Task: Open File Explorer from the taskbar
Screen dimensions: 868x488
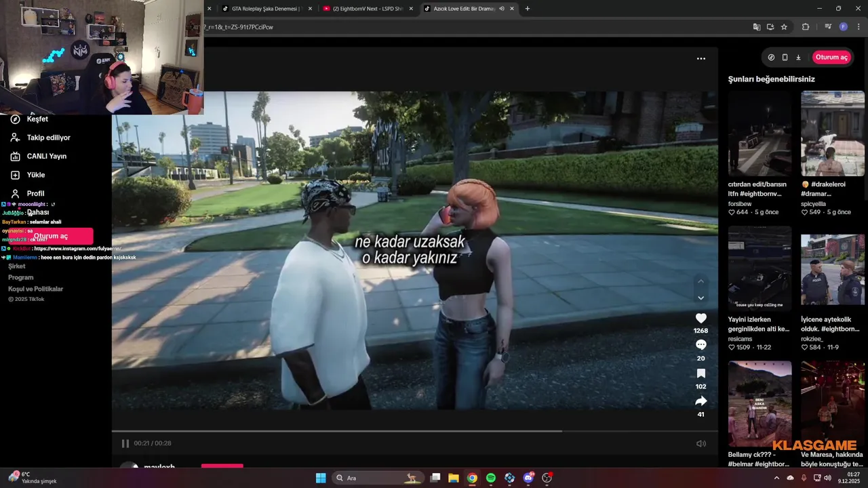Action: (x=454, y=478)
